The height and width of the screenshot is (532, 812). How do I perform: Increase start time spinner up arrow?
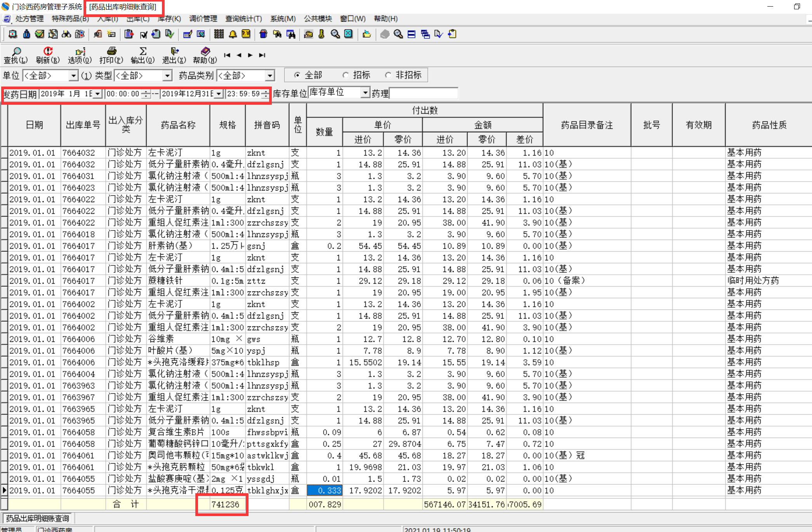(146, 92)
